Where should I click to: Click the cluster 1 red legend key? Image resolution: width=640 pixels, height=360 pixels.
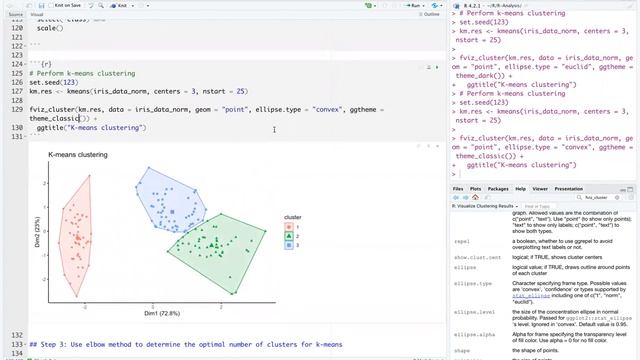289,227
